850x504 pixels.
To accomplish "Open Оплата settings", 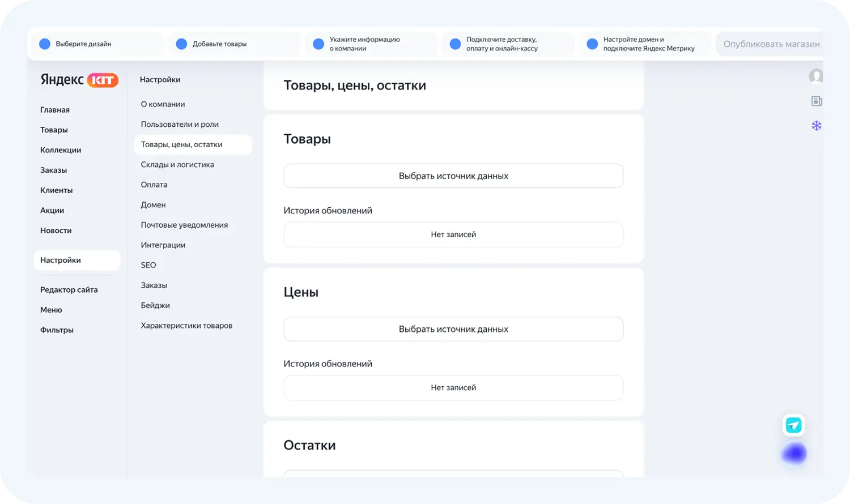I will [154, 185].
